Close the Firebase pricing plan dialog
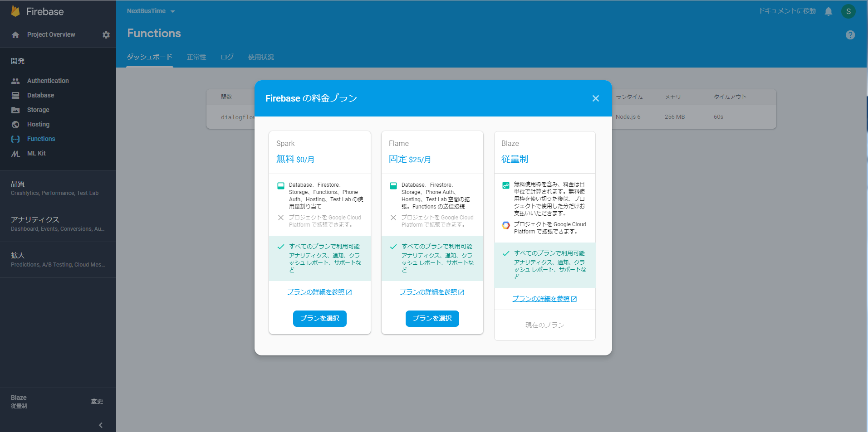 [596, 98]
